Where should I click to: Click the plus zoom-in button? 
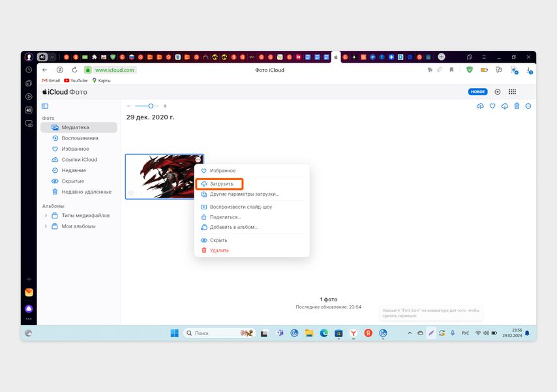point(165,106)
